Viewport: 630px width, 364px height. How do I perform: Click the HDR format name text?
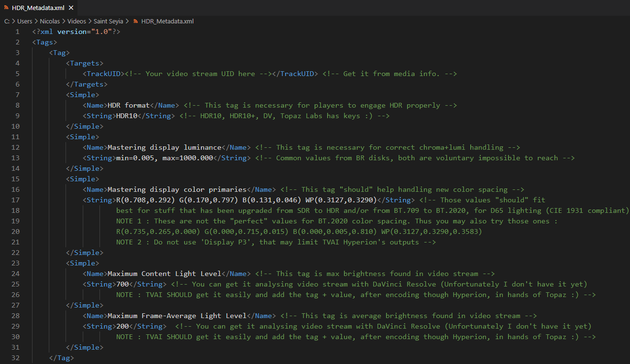point(129,105)
